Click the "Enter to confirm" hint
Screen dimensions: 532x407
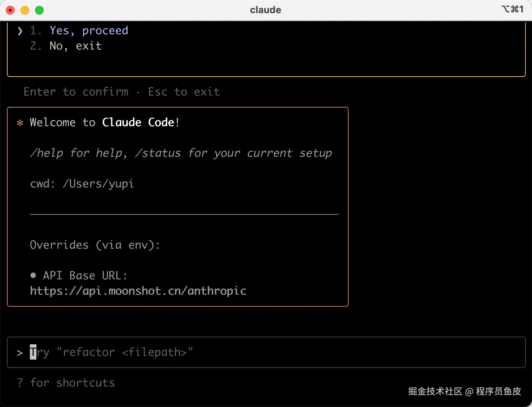tap(76, 92)
